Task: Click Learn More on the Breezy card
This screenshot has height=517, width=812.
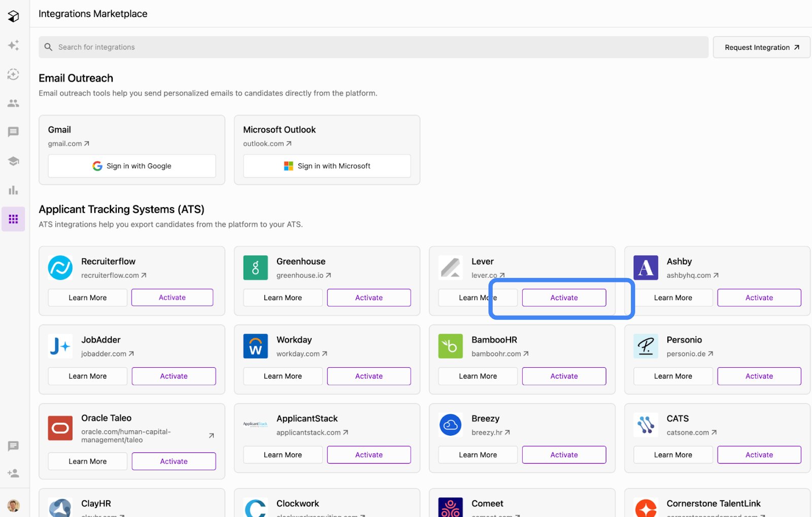Action: click(478, 455)
